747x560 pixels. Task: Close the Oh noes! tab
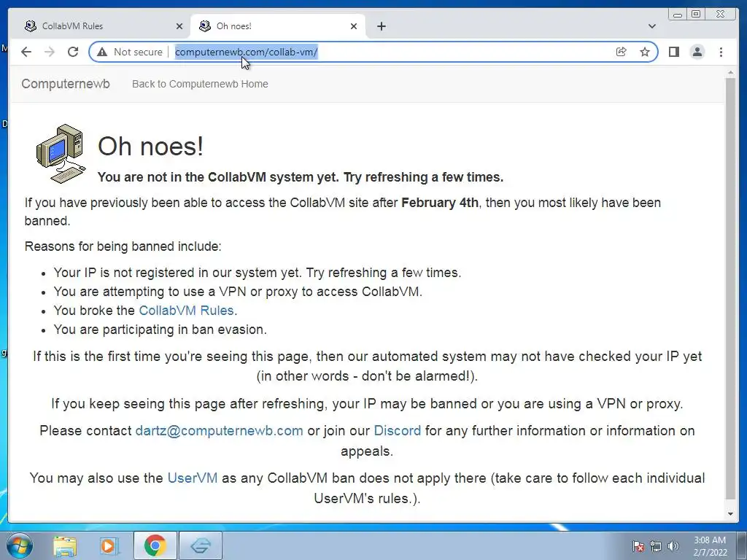tap(354, 26)
